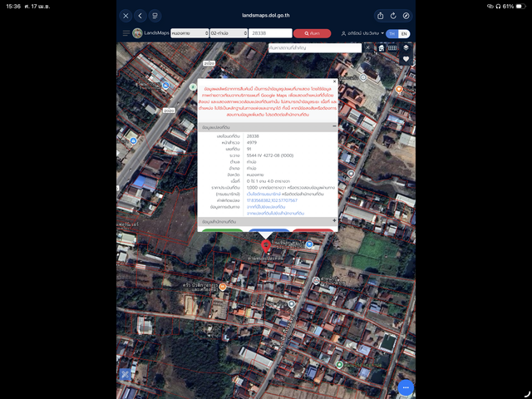This screenshot has width=532, height=399.
Task: Click the home icon on the map
Action: [382, 48]
